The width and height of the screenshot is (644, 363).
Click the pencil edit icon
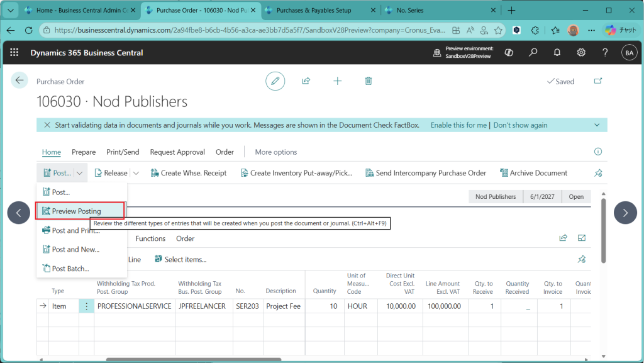point(275,81)
